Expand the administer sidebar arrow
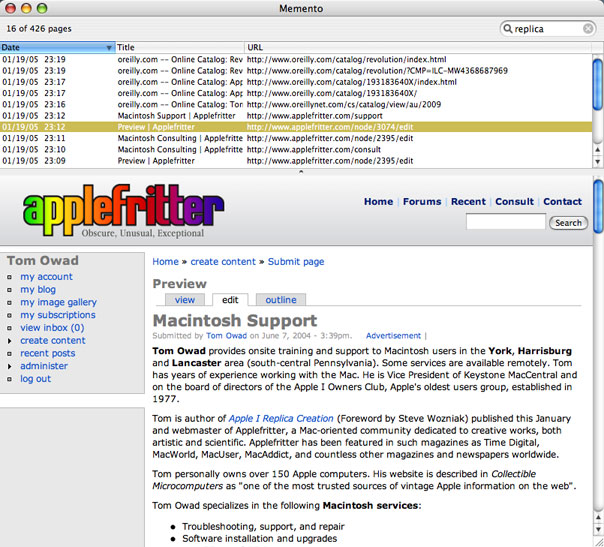Viewport: 604px width, 547px height. coord(10,366)
